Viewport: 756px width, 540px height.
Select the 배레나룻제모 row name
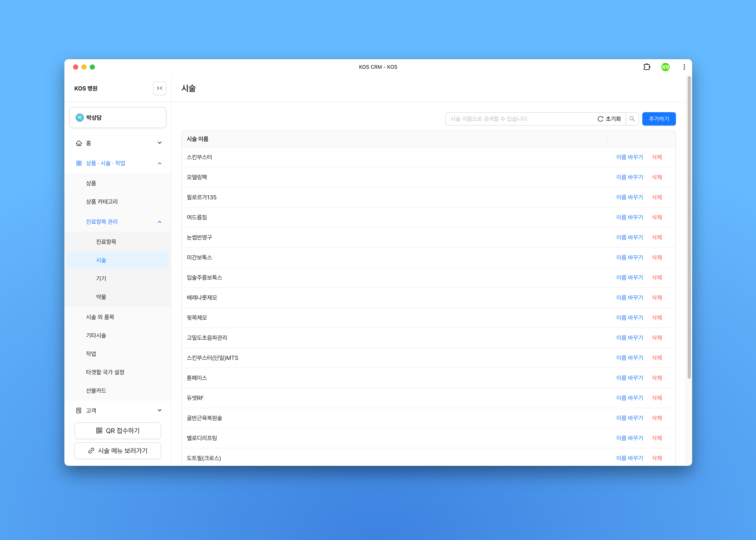[x=202, y=298]
